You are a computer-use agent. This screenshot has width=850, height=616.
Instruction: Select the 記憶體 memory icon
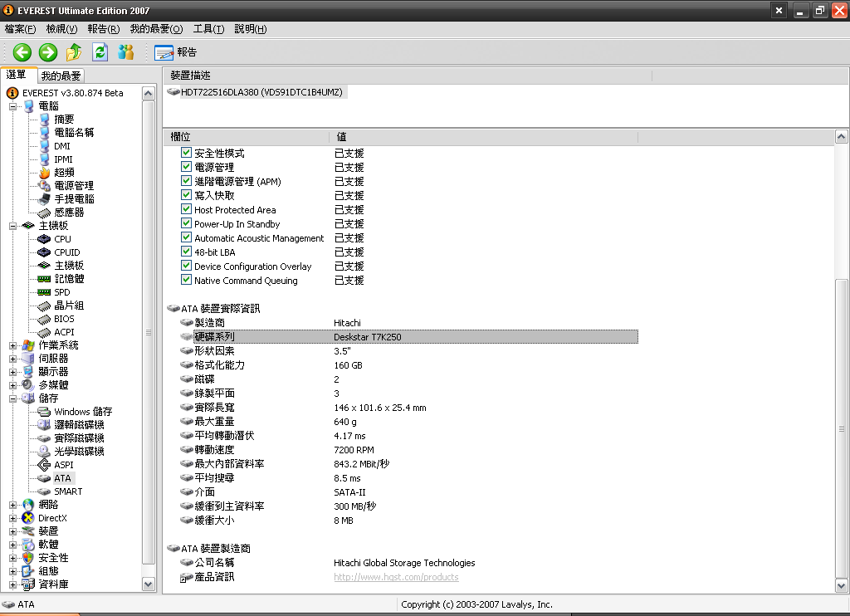click(x=44, y=279)
